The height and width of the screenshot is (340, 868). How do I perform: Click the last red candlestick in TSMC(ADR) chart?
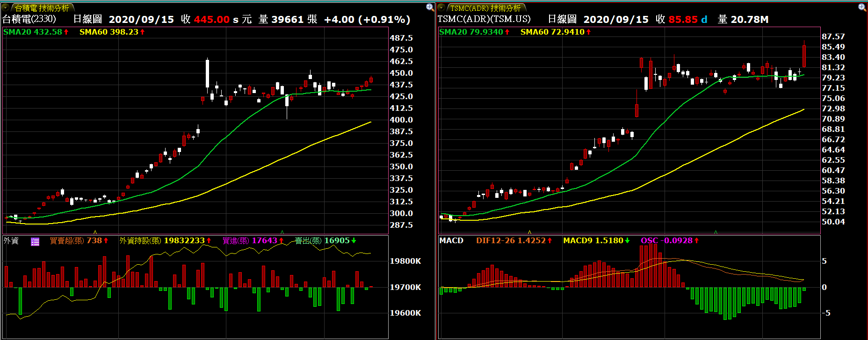tap(804, 56)
